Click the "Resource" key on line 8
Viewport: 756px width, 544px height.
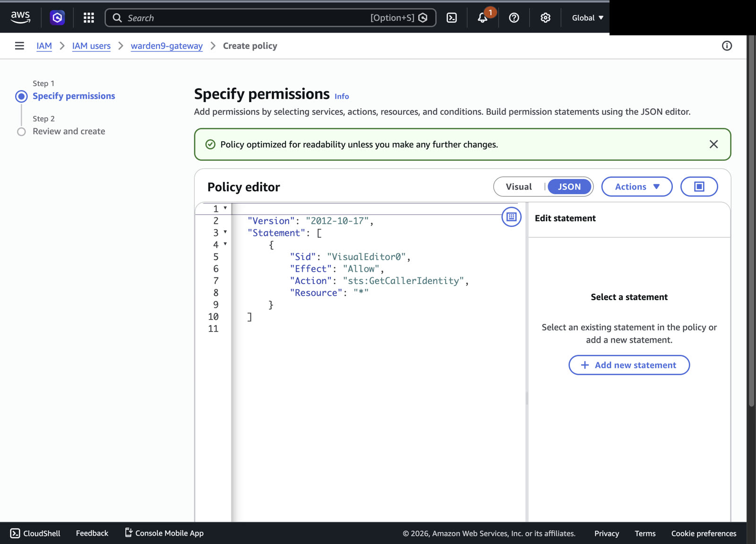pos(316,293)
